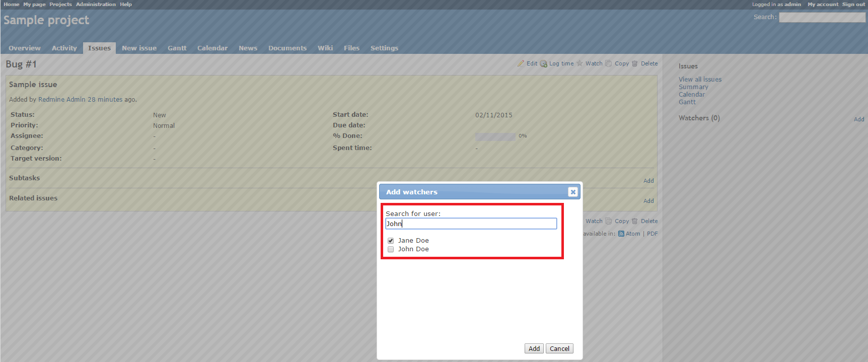The image size is (868, 362).
Task: Open Calendar link in sidebar
Action: pyautogui.click(x=692, y=95)
